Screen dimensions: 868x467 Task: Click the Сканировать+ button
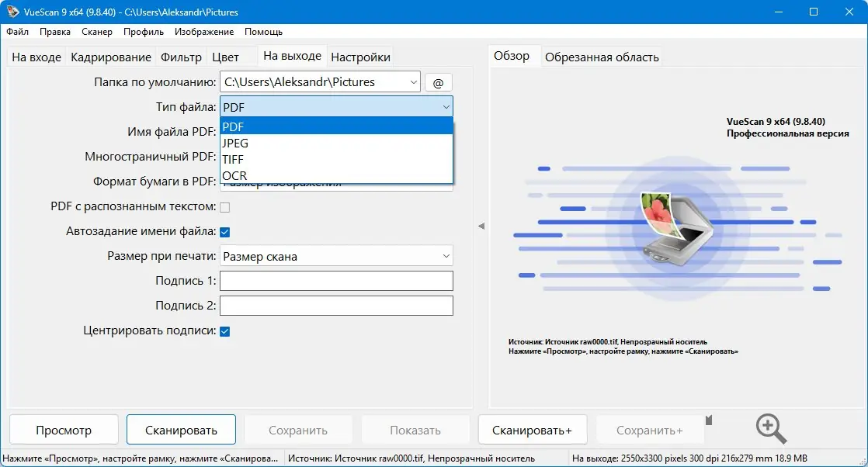(532, 430)
